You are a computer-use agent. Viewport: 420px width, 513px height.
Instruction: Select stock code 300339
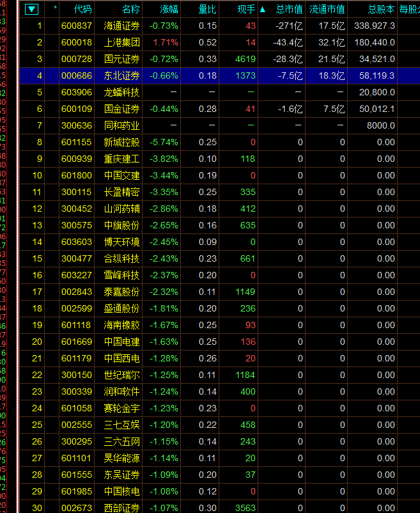pos(77,391)
